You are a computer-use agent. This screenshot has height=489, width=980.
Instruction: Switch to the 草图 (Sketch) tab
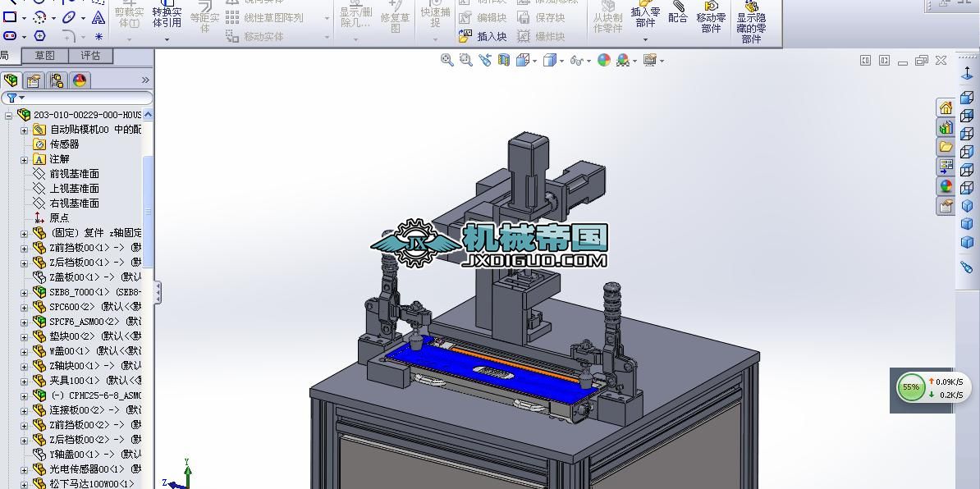coord(44,56)
